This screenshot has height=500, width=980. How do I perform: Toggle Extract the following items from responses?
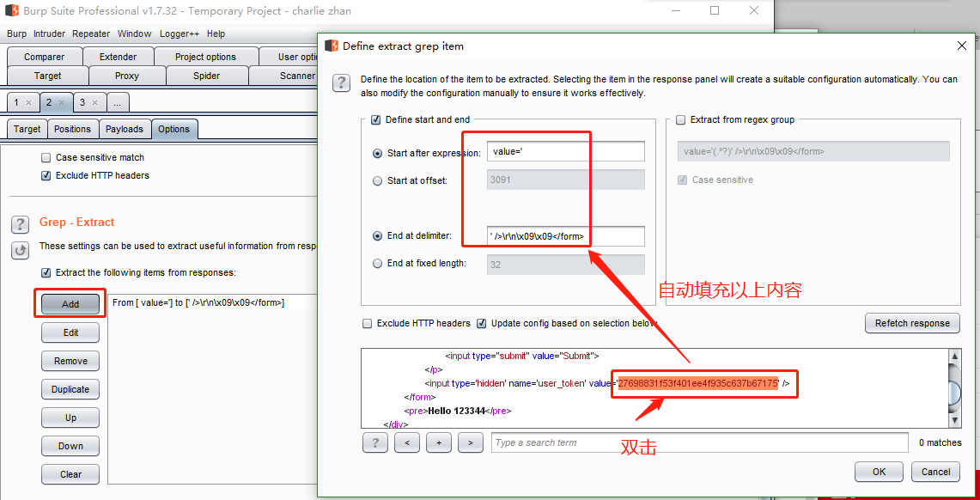click(46, 272)
